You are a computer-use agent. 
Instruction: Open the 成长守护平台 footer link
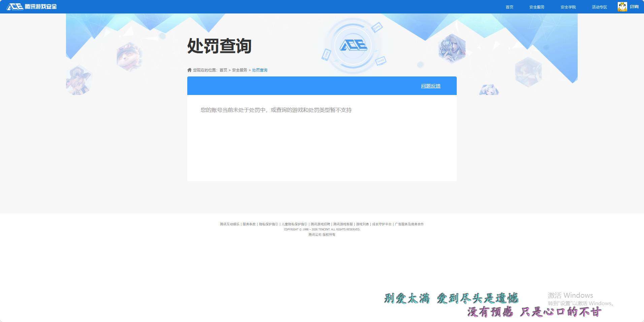(x=382, y=224)
